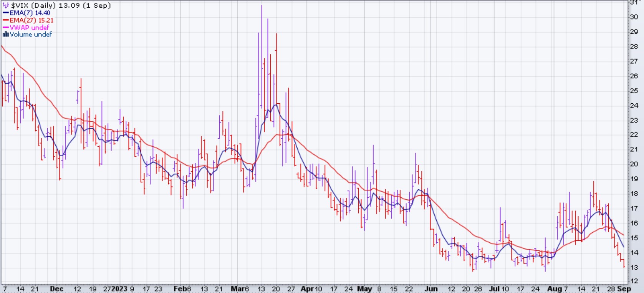Click the Jun month label on the axis
Image resolution: width=644 pixels, height=293 pixels.
[431, 289]
